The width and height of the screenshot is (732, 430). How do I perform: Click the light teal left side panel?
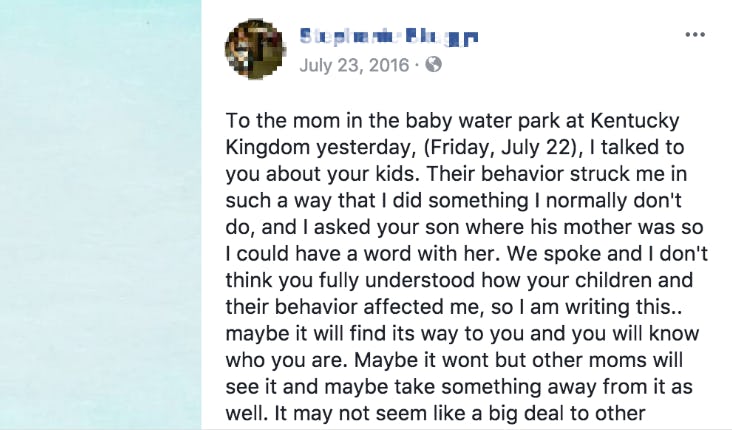[100, 215]
